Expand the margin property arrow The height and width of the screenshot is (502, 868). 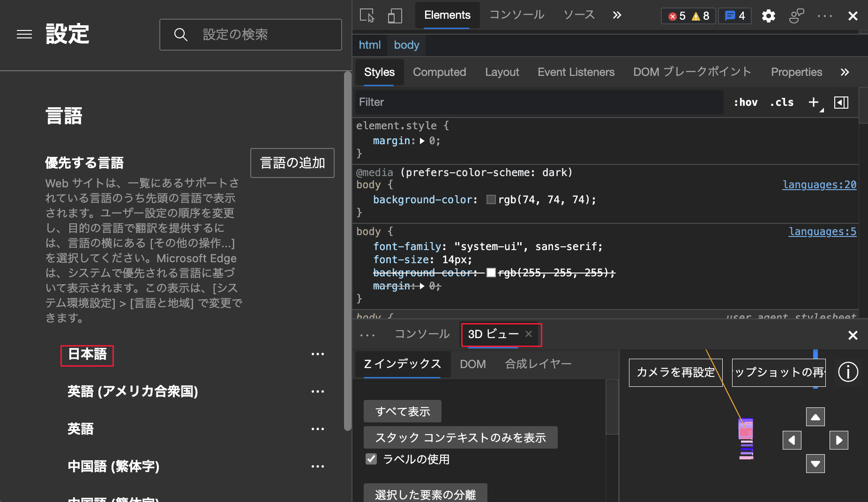click(422, 140)
